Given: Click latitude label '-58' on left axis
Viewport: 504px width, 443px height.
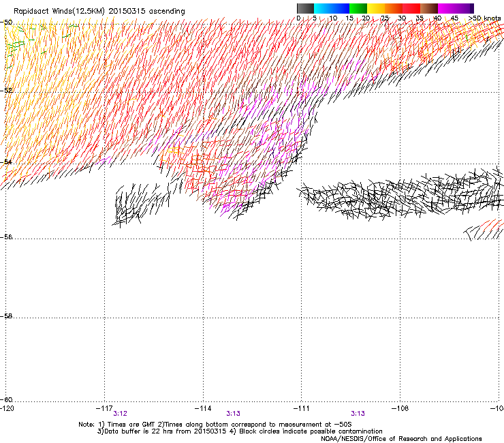Looking at the screenshot, I should pos(6,316).
